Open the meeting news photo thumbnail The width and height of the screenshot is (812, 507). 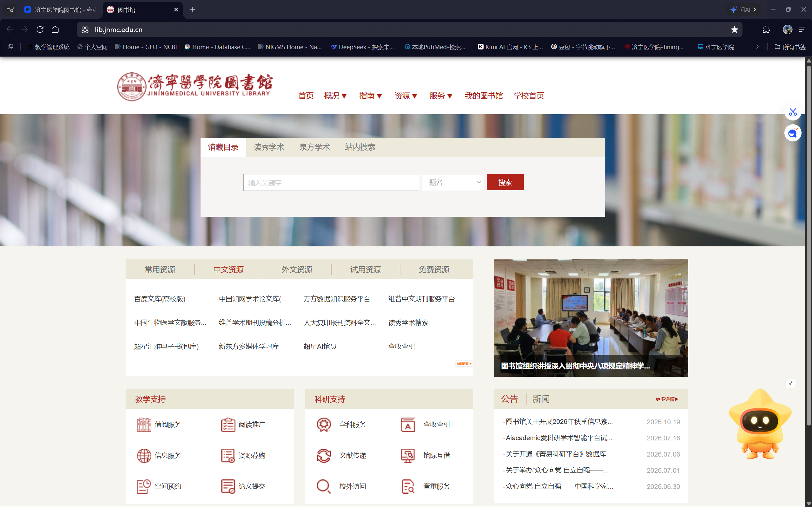(x=591, y=318)
